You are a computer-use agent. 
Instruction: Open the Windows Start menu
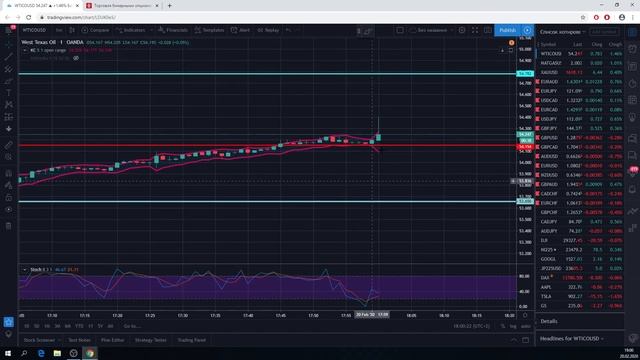[8, 353]
